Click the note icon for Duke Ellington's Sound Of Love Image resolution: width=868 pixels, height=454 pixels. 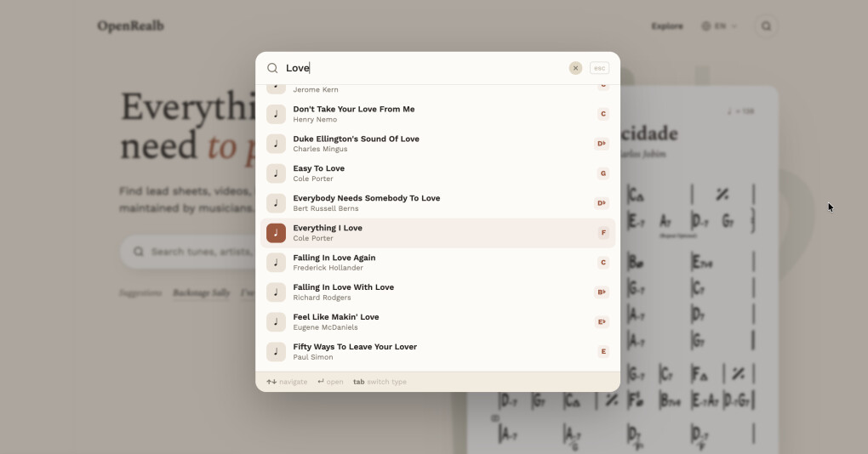click(x=276, y=144)
